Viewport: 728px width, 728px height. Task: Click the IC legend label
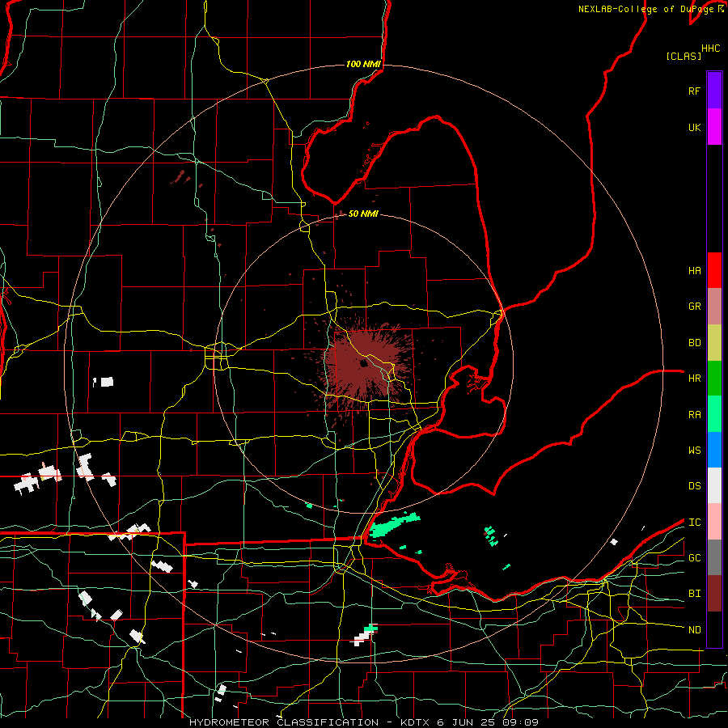[x=694, y=523]
